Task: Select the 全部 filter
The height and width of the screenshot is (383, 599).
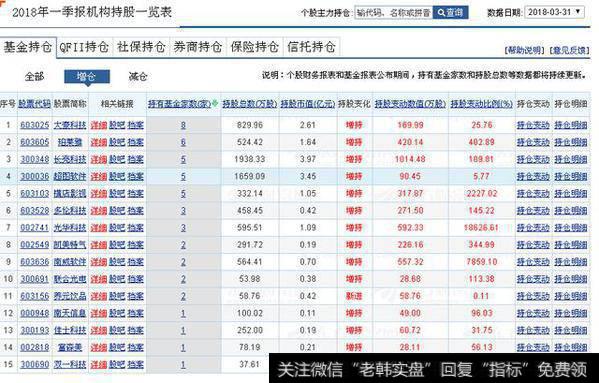Action: (34, 77)
